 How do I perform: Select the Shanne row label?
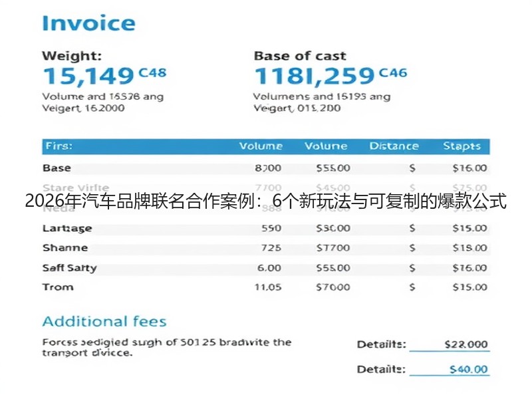[65, 247]
